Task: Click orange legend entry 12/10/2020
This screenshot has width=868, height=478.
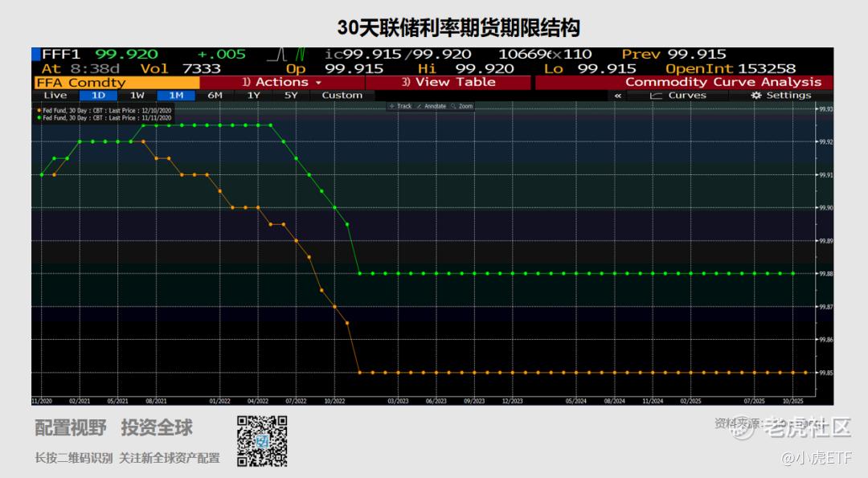Action: 104,111
